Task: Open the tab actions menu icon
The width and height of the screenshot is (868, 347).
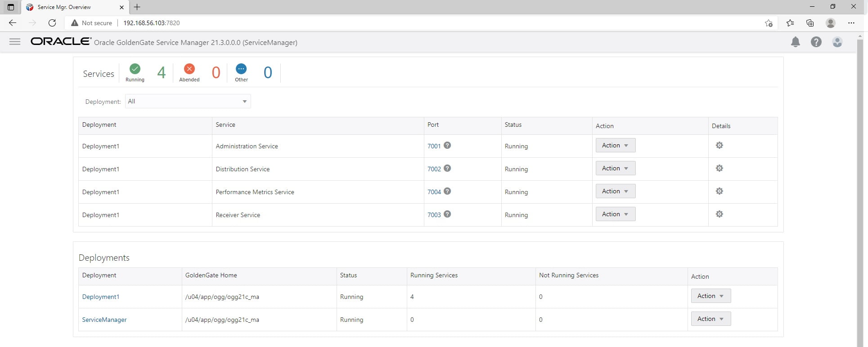Action: coord(11,7)
